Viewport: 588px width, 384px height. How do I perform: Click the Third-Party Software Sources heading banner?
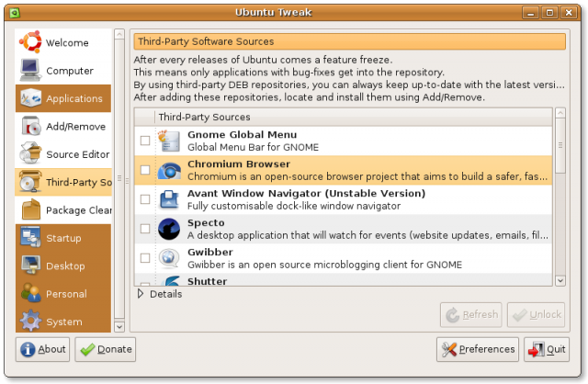tap(349, 41)
